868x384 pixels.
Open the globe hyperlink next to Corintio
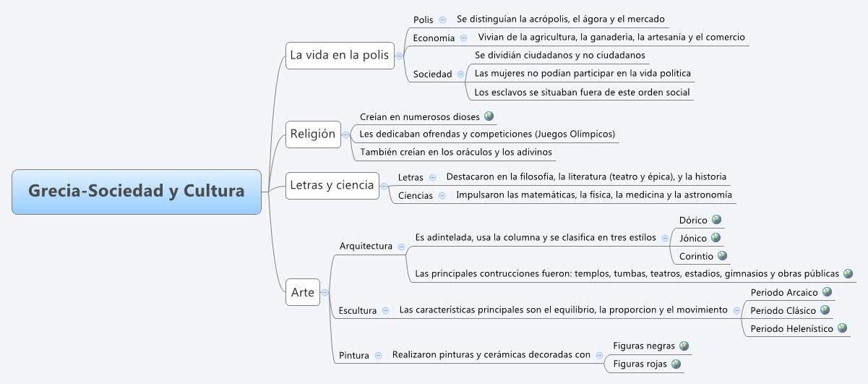pos(722,256)
